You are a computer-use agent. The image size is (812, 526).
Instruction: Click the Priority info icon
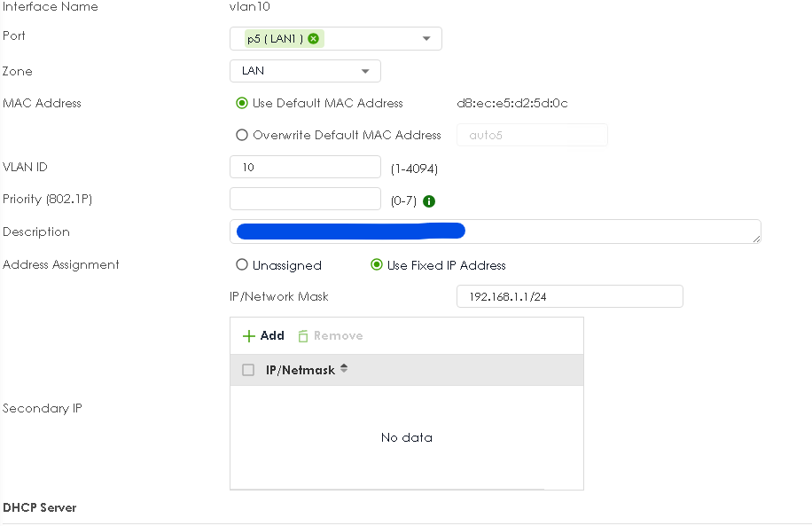click(429, 201)
